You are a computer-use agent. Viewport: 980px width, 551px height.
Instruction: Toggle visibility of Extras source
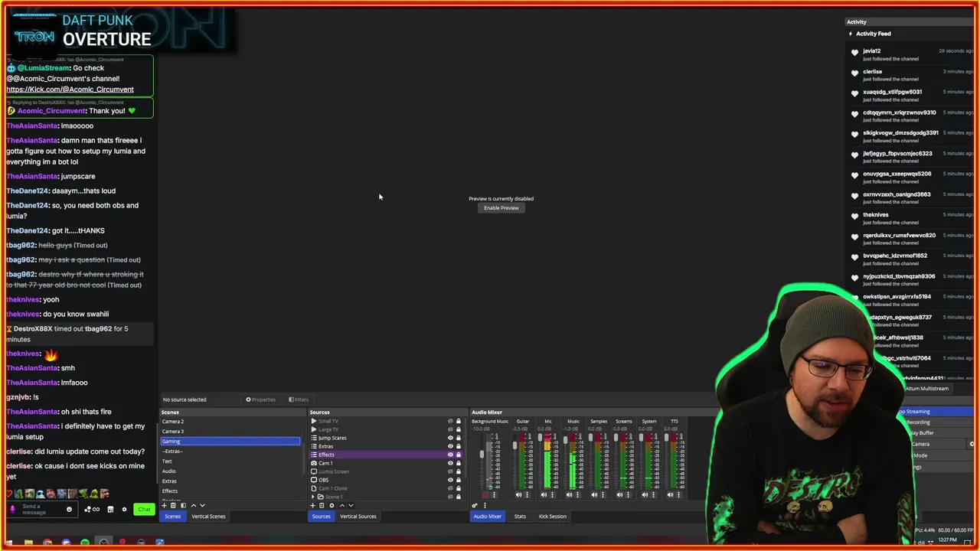(450, 446)
